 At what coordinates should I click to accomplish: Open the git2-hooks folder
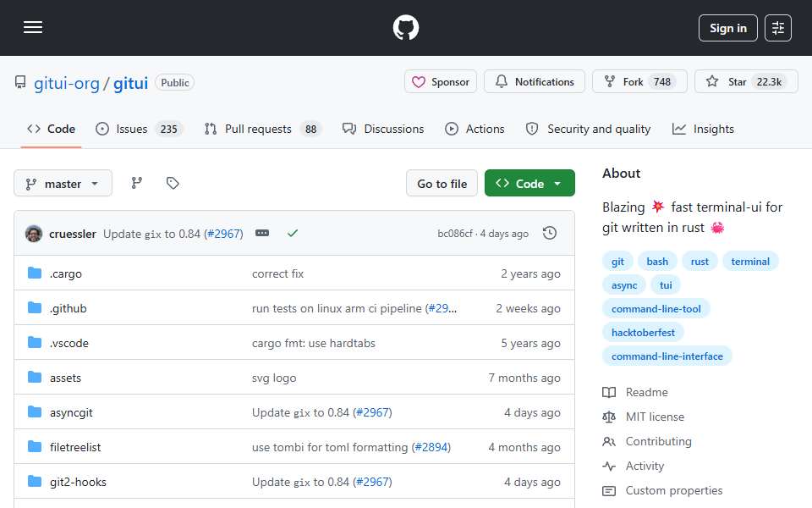click(x=78, y=482)
